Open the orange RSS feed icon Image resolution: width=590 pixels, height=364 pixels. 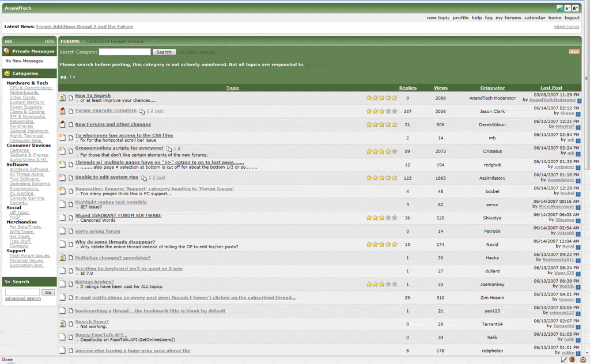pos(574,52)
